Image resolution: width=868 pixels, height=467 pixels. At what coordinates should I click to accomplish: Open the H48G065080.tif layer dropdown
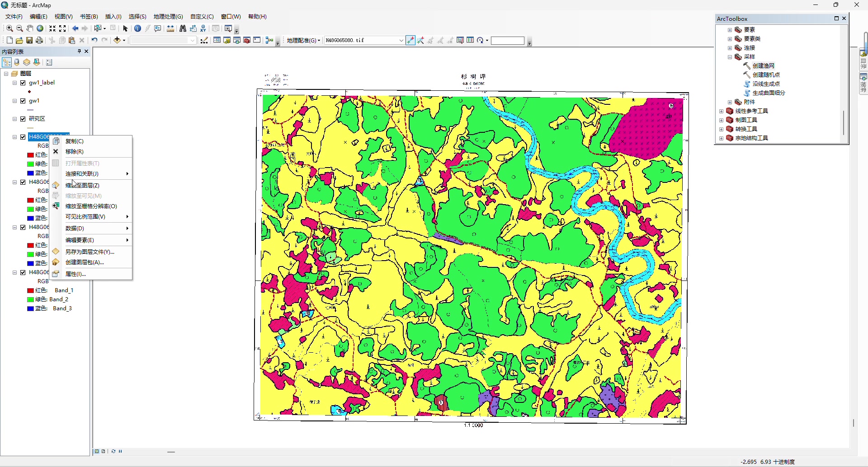coord(401,40)
